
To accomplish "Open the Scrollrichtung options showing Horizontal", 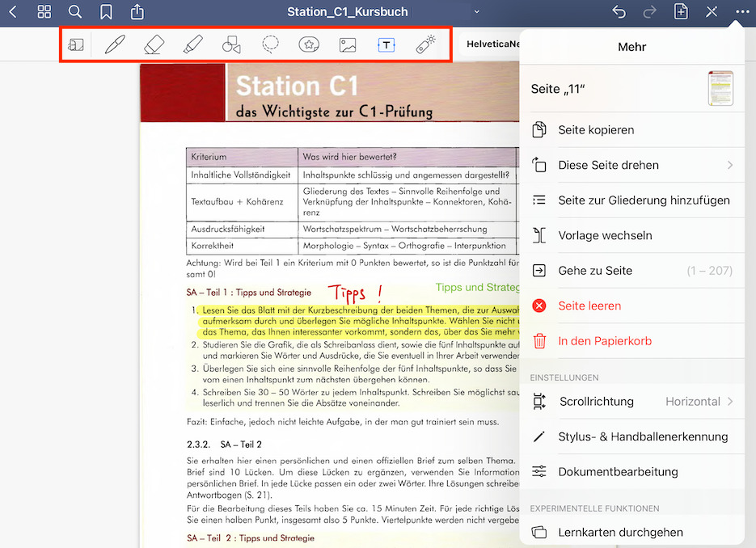I will pyautogui.click(x=631, y=401).
